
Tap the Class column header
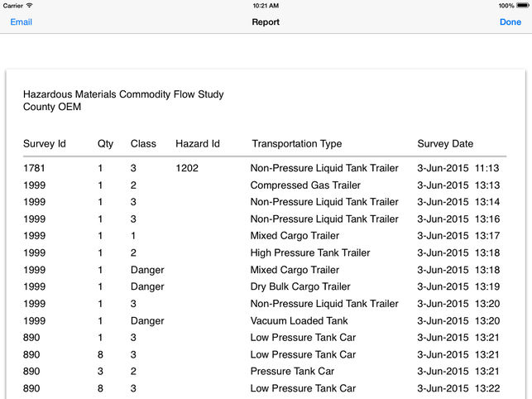click(143, 144)
